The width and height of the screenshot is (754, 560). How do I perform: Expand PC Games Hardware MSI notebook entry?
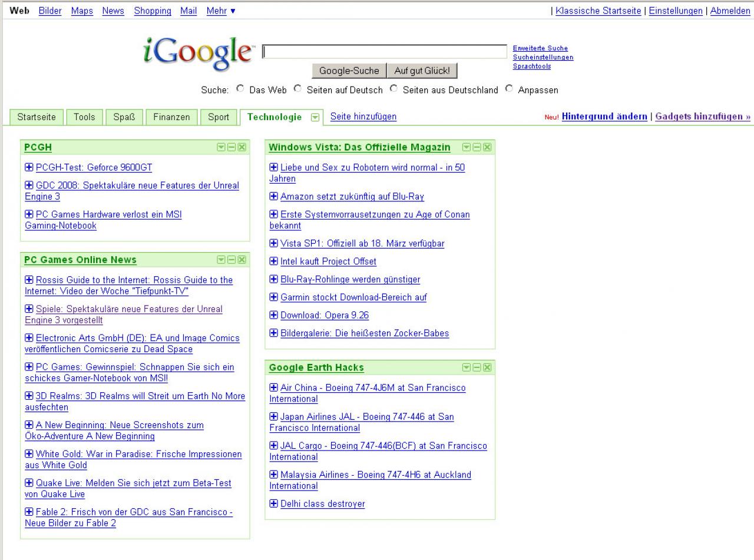click(x=29, y=214)
